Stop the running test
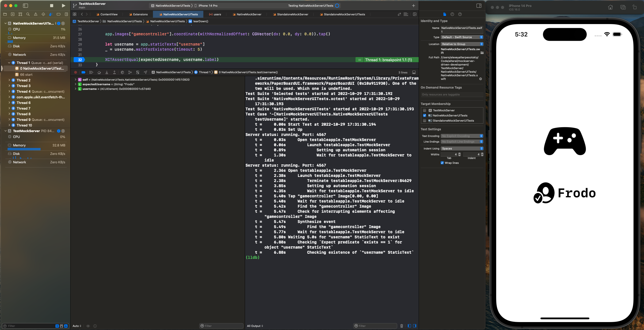Viewport: 644px width, 330px height. [51, 6]
